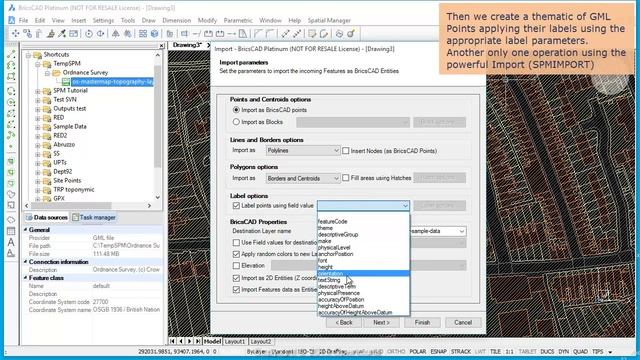Click Finish in Import dialog
Image resolution: width=640 pixels, height=360 pixels.
(x=422, y=322)
